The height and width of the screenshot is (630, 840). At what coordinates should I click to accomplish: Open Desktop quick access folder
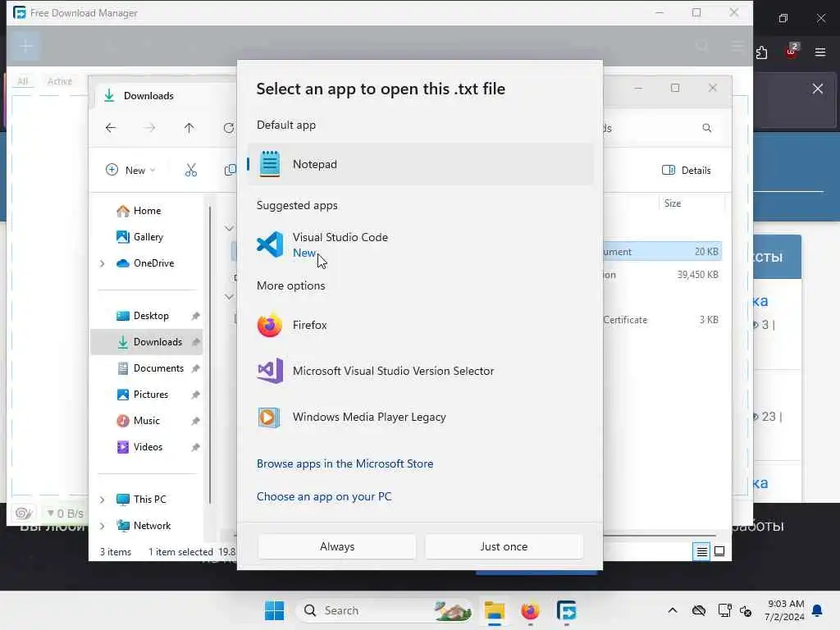(151, 316)
